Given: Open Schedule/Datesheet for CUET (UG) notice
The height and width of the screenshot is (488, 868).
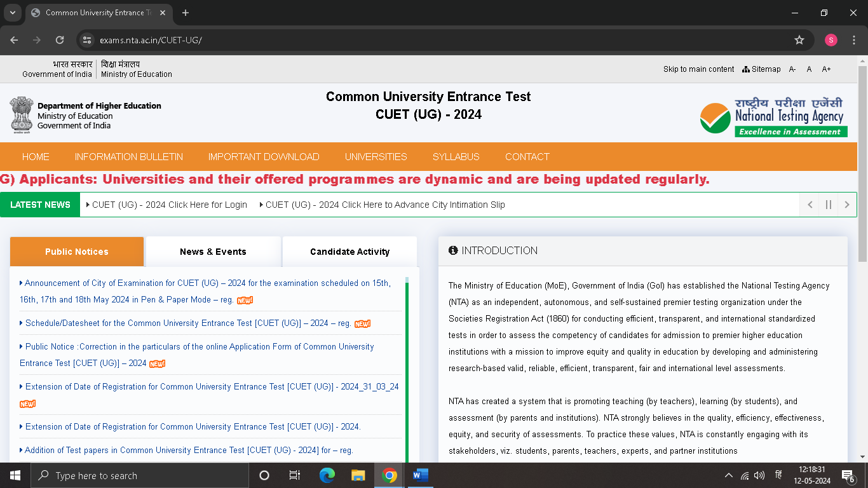Looking at the screenshot, I should [188, 323].
